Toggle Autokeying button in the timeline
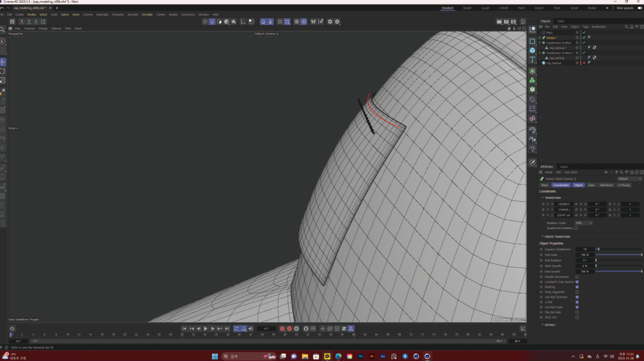 289,329
